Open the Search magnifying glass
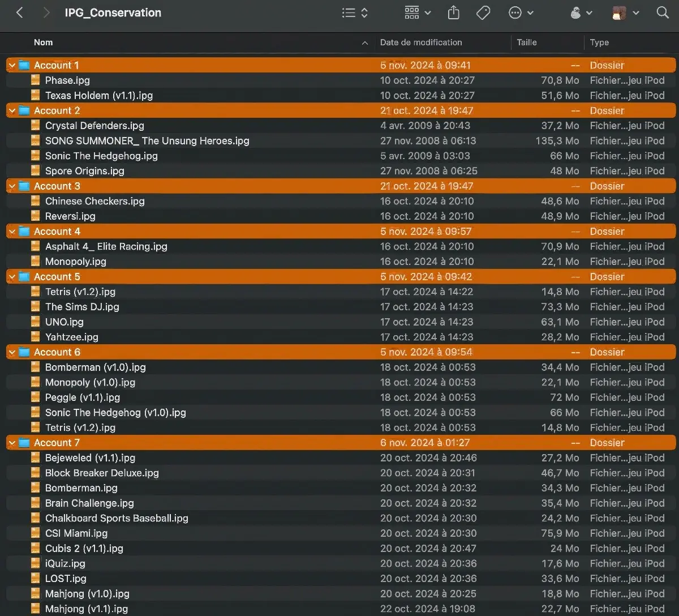The width and height of the screenshot is (679, 616). pyautogui.click(x=663, y=12)
